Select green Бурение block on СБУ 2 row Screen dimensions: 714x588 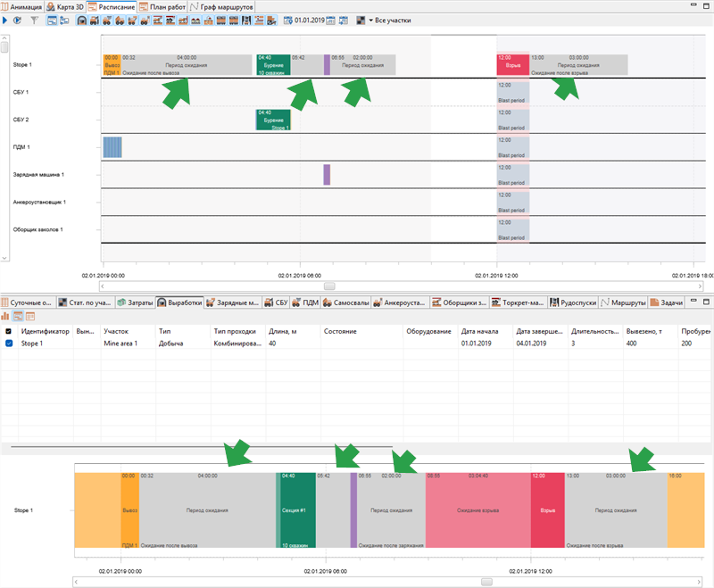tap(273, 120)
